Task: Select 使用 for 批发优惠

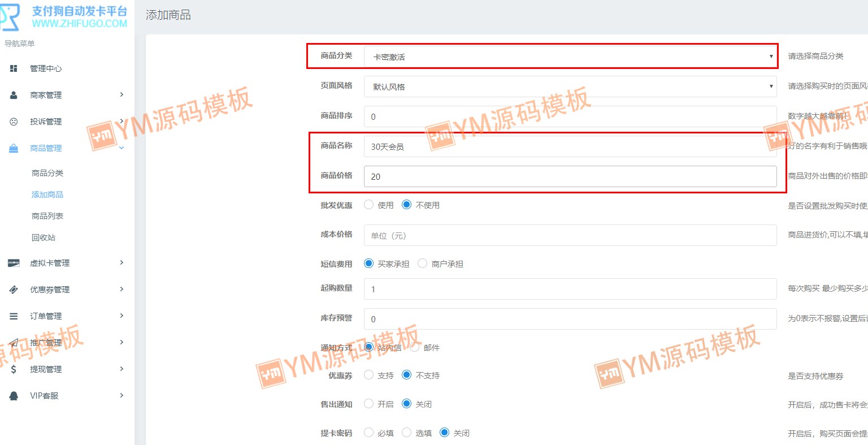Action: pyautogui.click(x=369, y=205)
